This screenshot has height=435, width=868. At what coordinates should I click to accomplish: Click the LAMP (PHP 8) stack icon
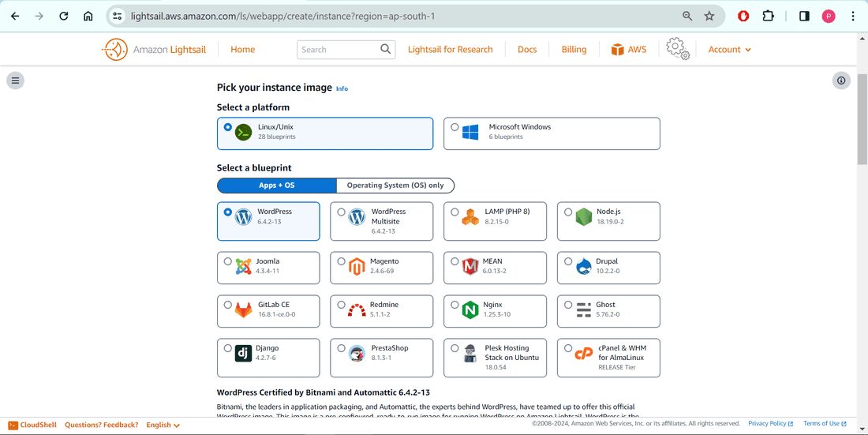470,216
